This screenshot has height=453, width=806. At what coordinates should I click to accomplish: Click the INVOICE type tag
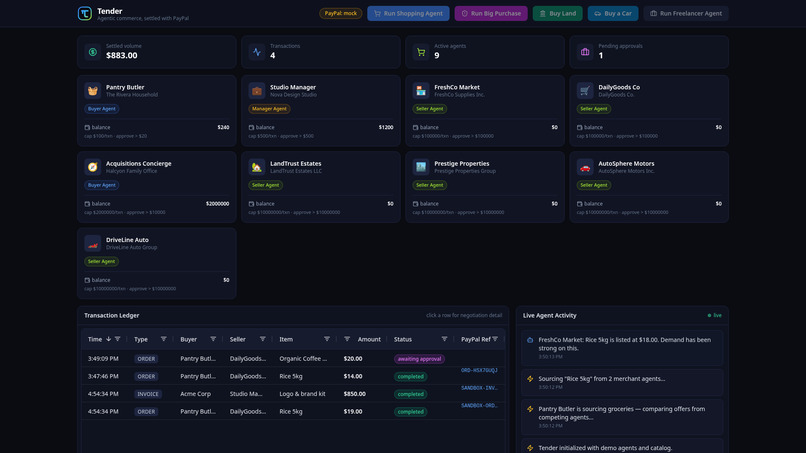click(148, 394)
